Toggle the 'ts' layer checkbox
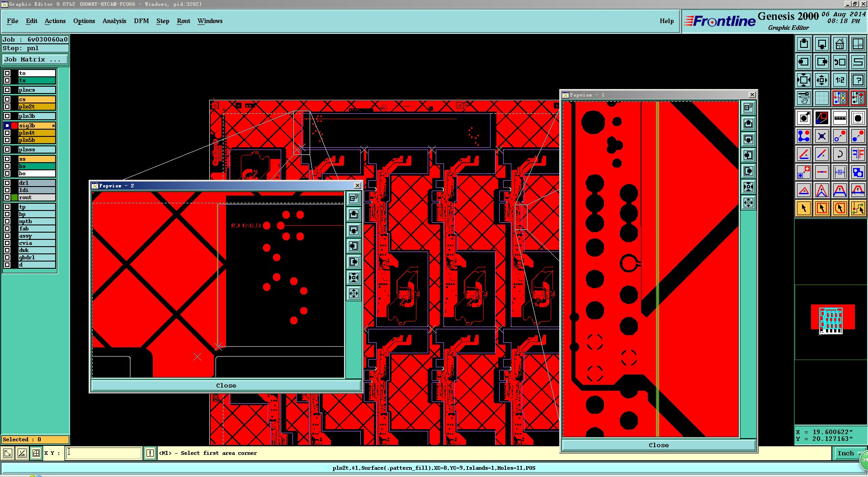 pos(7,80)
